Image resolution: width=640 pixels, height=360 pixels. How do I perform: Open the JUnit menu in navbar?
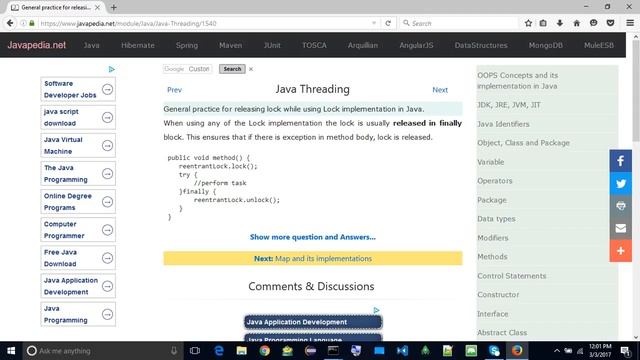[272, 45]
